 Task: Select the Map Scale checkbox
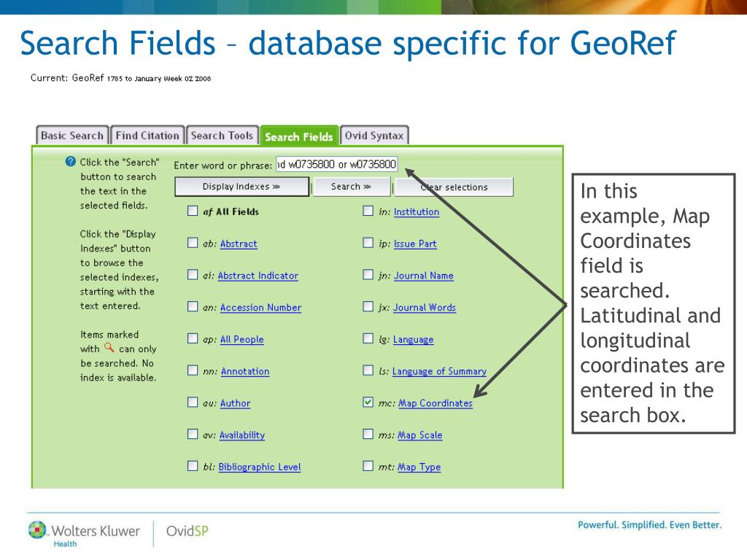pyautogui.click(x=368, y=434)
